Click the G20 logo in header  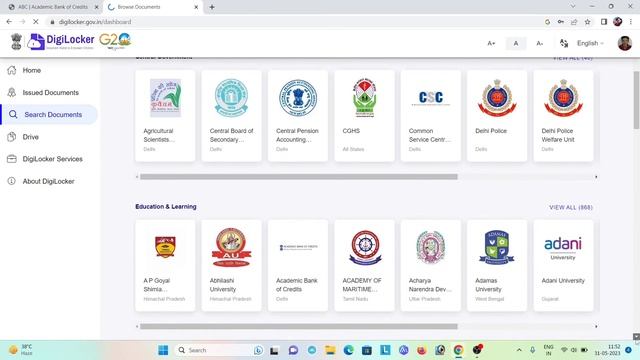point(115,41)
